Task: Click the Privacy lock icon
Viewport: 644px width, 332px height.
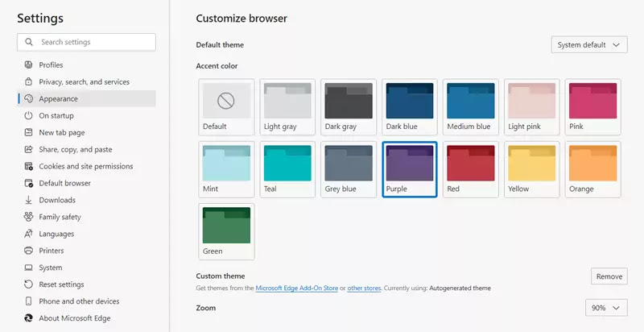Action: click(28, 81)
